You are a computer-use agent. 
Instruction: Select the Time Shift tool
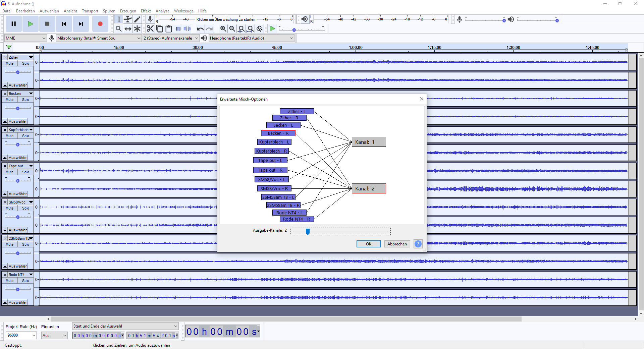click(128, 29)
